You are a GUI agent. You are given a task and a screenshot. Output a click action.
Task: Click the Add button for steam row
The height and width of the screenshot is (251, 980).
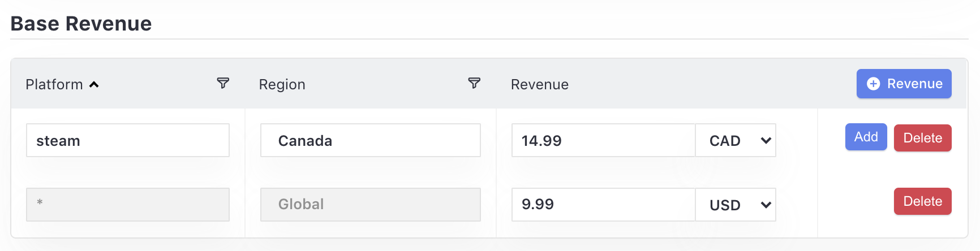866,137
